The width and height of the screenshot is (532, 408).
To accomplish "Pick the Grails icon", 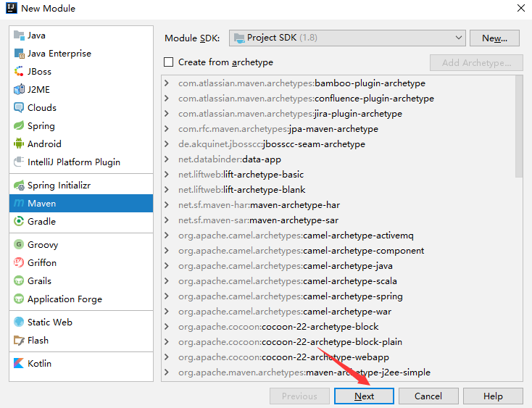I will [19, 281].
